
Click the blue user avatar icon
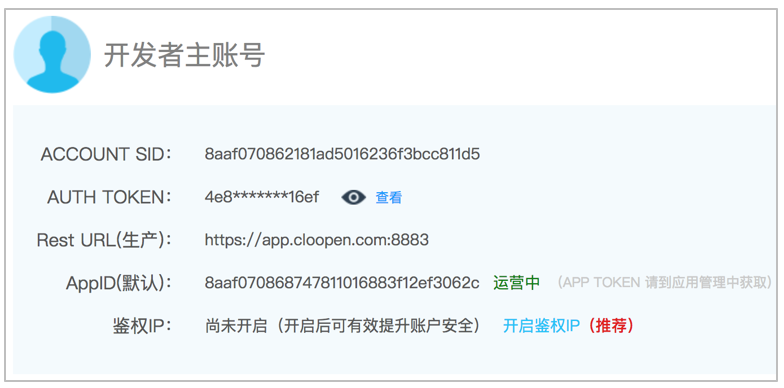[x=52, y=54]
